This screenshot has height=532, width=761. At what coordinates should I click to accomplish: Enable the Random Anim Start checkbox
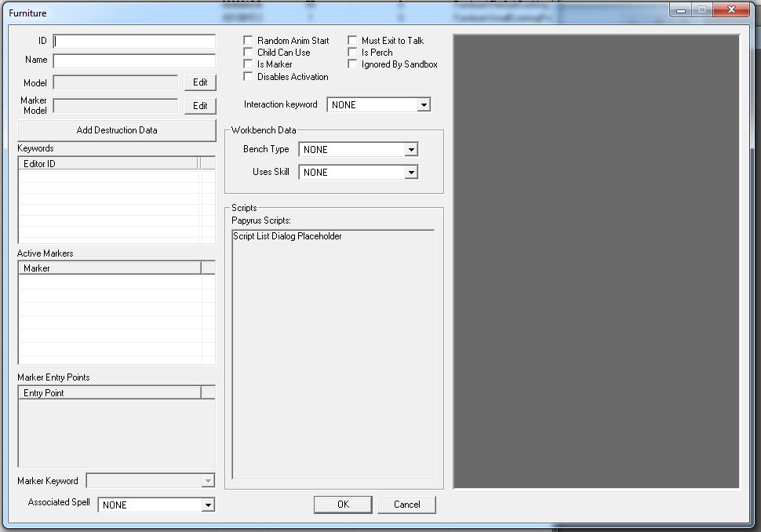click(x=249, y=41)
